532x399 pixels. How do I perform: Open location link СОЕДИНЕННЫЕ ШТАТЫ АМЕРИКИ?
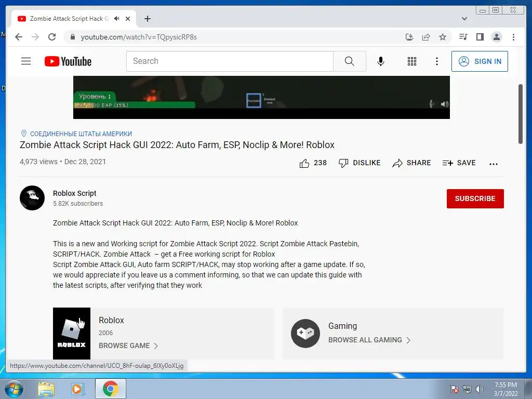(x=81, y=134)
